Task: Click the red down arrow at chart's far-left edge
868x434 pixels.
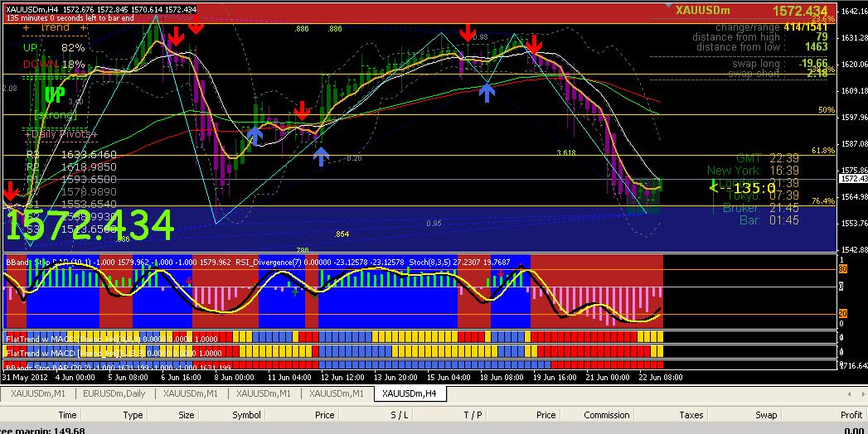Action: coord(10,190)
